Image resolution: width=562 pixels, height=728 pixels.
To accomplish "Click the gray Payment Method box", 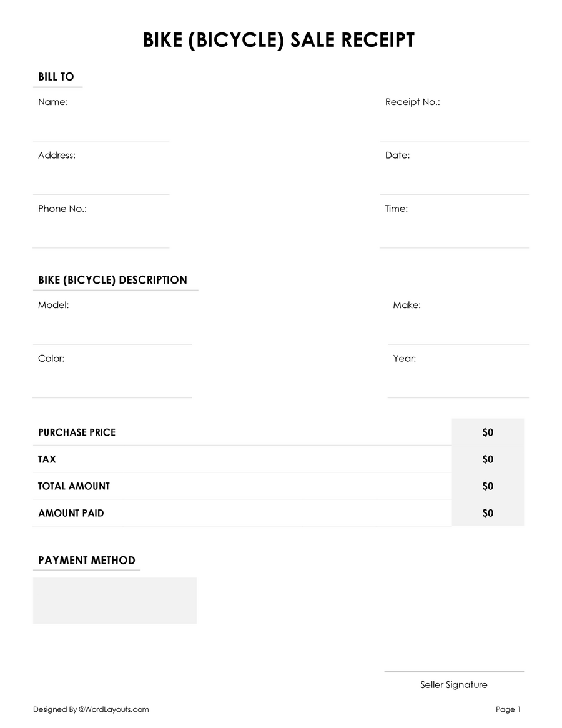I will [x=115, y=601].
